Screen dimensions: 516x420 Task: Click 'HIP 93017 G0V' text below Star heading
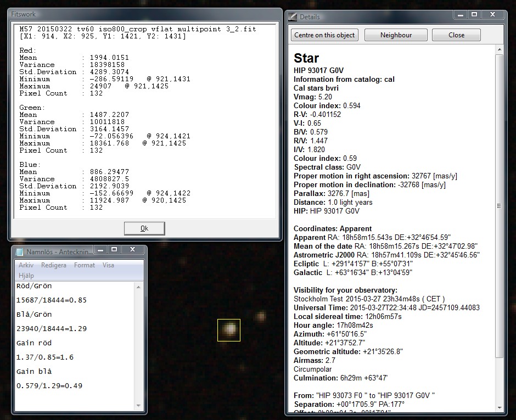(318, 70)
